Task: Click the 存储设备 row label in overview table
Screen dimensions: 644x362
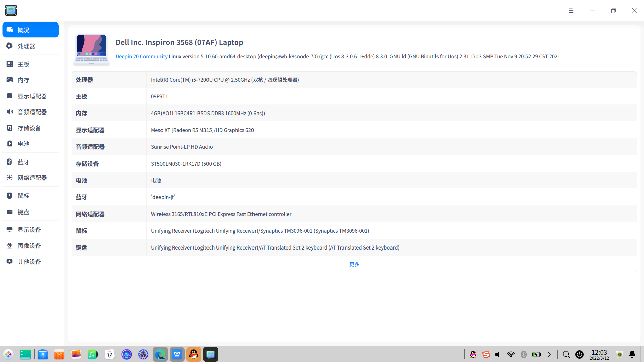Action: (x=87, y=164)
